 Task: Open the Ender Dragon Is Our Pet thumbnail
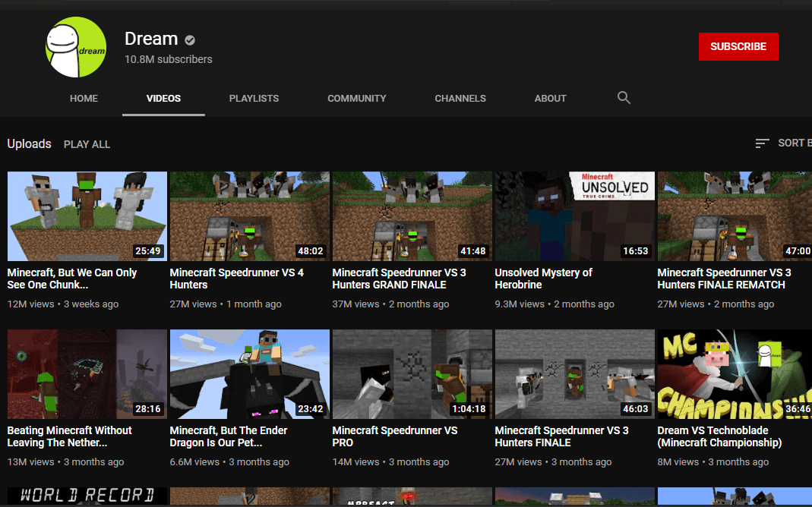[x=250, y=374]
